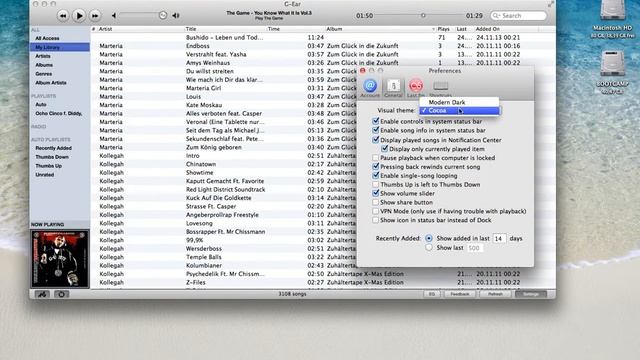640x360 pixels.
Task: Open Unrated auto playlist
Action: [45, 175]
